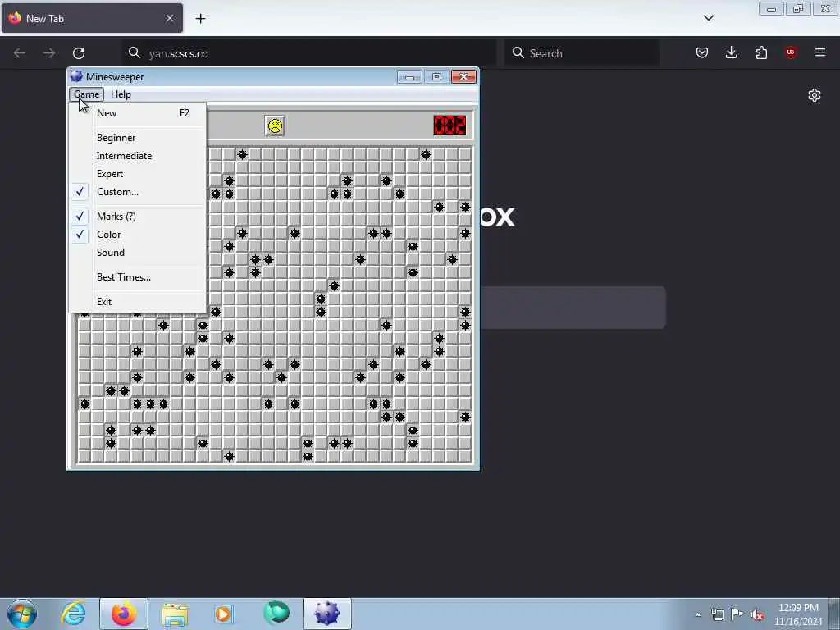Open the Help menu
This screenshot has width=840, height=630.
[x=121, y=94]
